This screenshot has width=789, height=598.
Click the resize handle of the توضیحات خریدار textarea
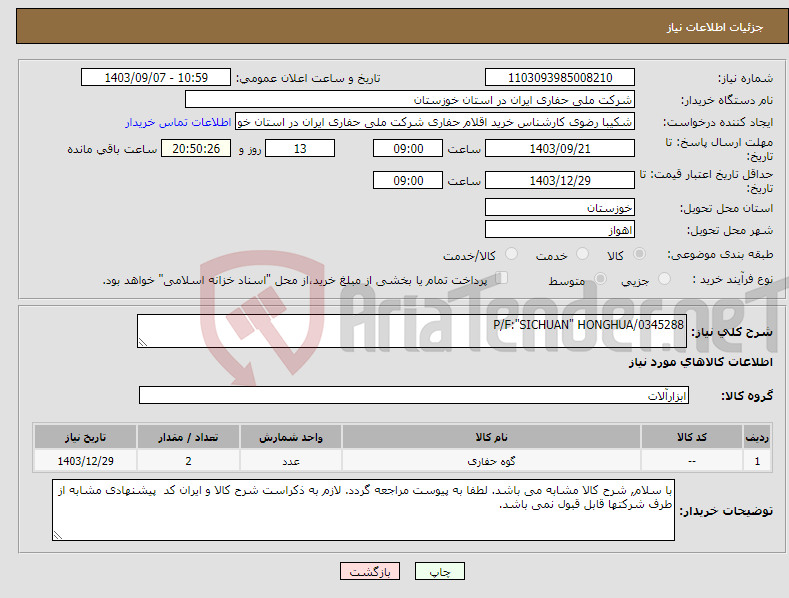[58, 535]
